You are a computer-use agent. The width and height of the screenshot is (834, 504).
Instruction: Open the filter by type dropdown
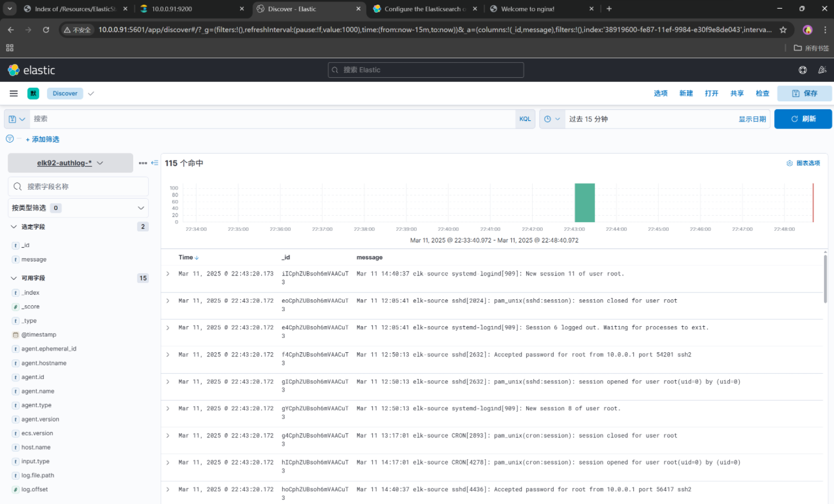(x=78, y=208)
